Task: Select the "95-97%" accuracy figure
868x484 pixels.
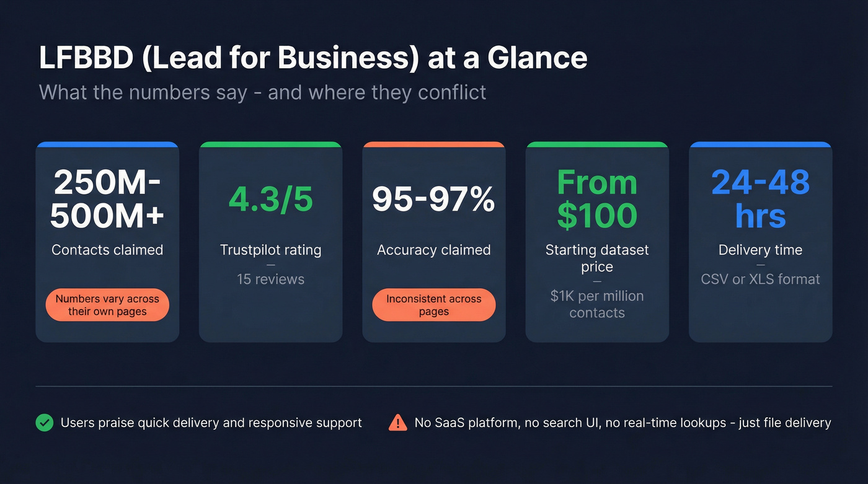Action: coord(433,199)
